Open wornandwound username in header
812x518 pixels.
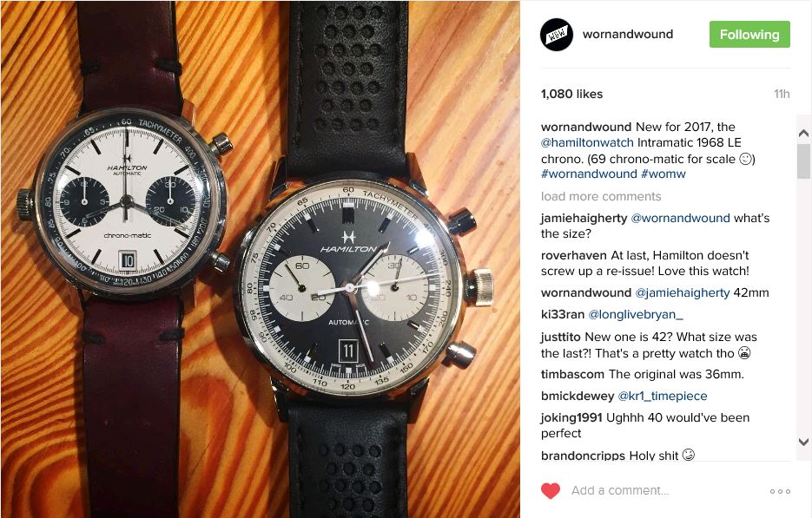pos(628,34)
